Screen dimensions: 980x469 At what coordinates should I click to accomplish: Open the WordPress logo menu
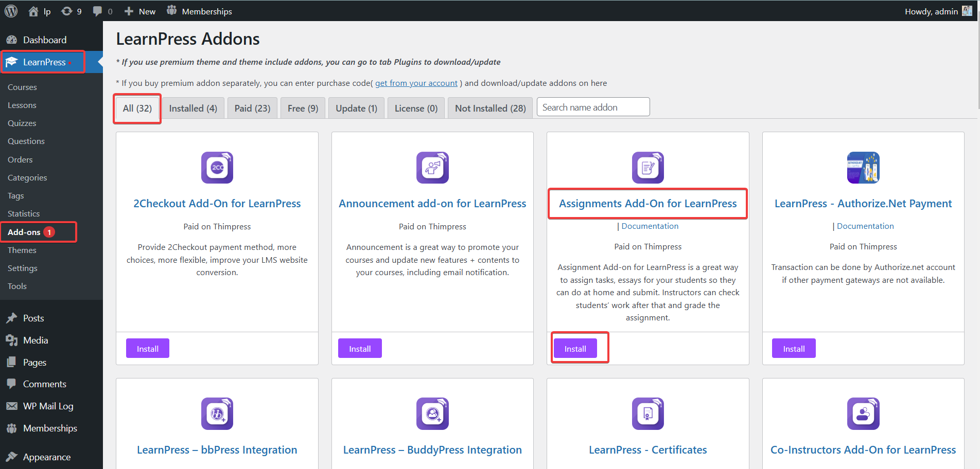pyautogui.click(x=11, y=11)
